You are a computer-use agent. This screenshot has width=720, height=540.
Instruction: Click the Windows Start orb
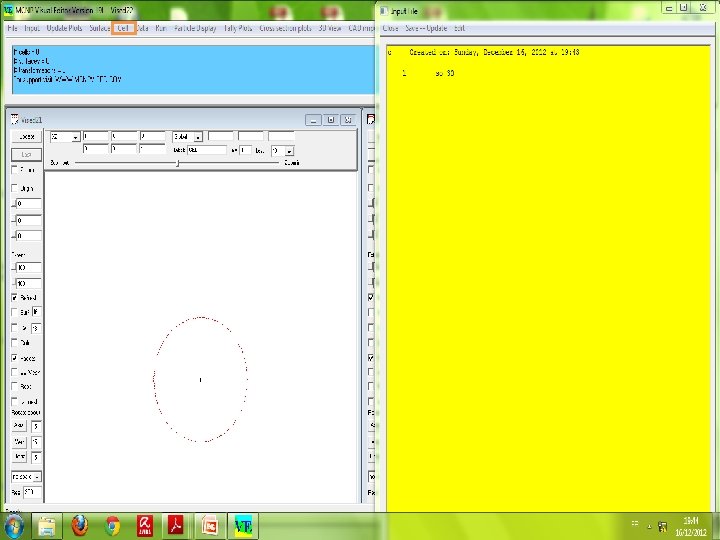[x=14, y=526]
